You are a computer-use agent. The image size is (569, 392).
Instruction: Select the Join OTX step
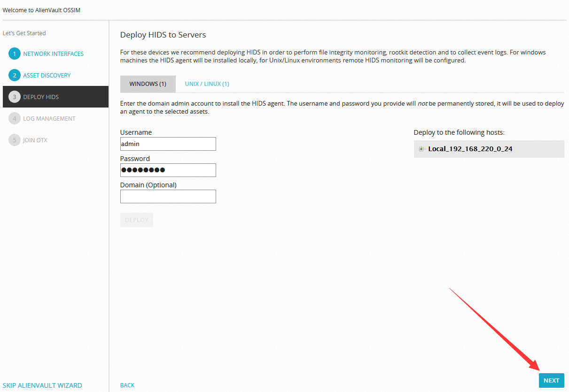coord(35,140)
